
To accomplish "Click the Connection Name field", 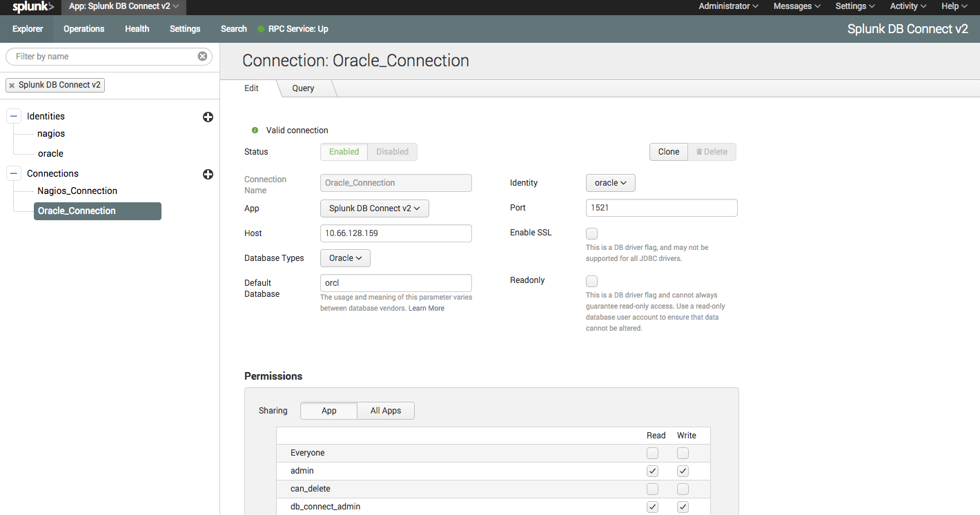I will click(396, 183).
